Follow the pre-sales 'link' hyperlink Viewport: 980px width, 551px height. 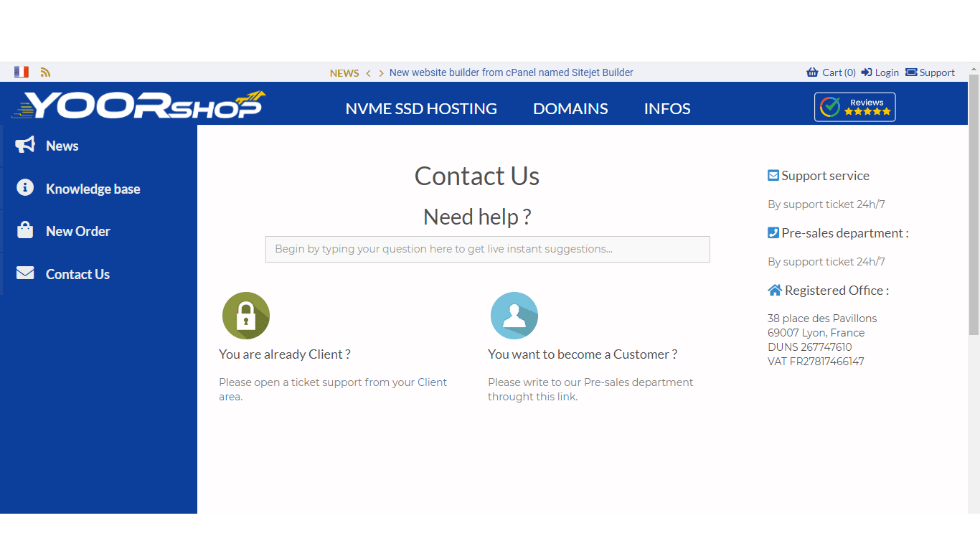(x=566, y=397)
